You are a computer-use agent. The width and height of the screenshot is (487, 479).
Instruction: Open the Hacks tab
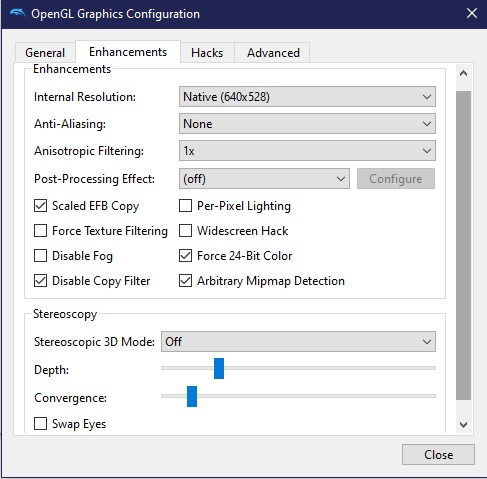(x=207, y=53)
